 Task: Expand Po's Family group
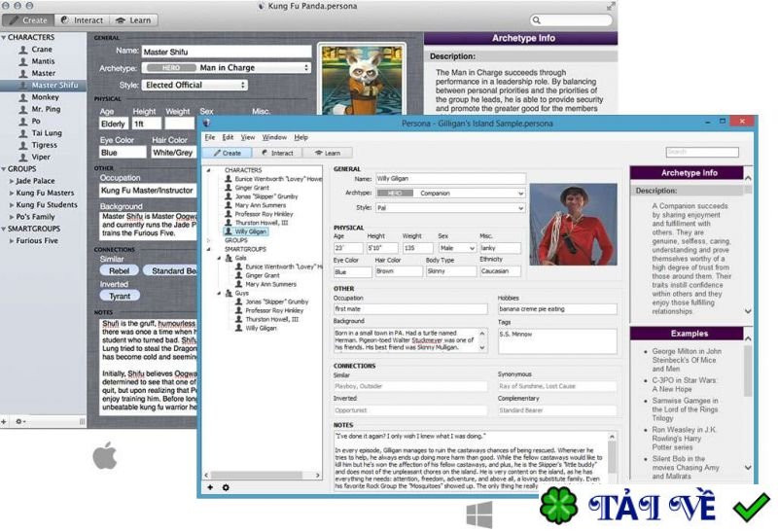[12, 217]
